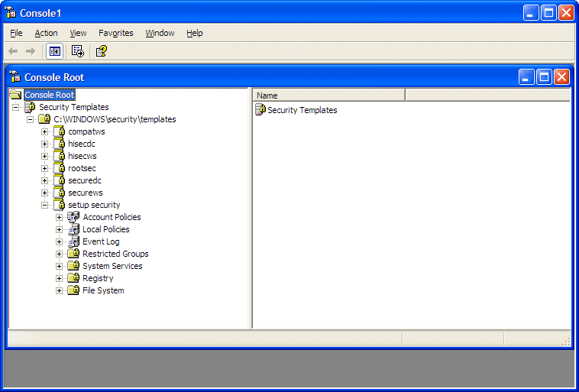Click the Restricted Groups folder icon
This screenshot has width=579, height=392.
point(73,254)
